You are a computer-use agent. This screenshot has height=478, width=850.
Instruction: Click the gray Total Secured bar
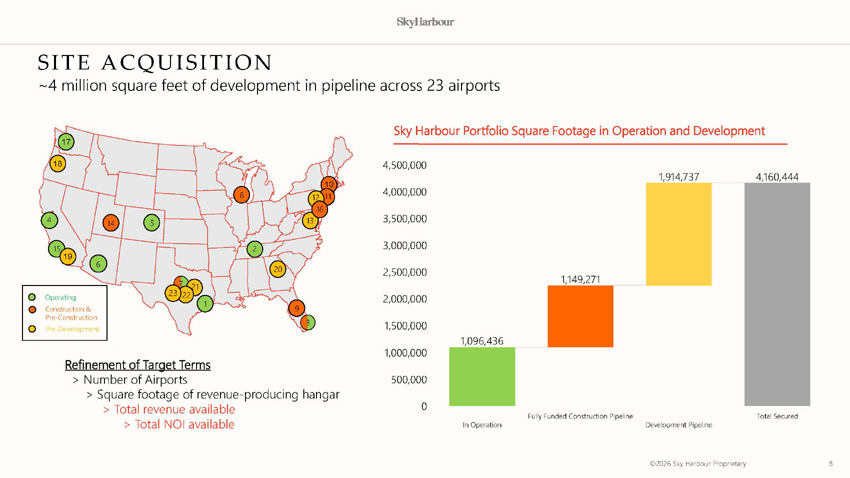777,295
